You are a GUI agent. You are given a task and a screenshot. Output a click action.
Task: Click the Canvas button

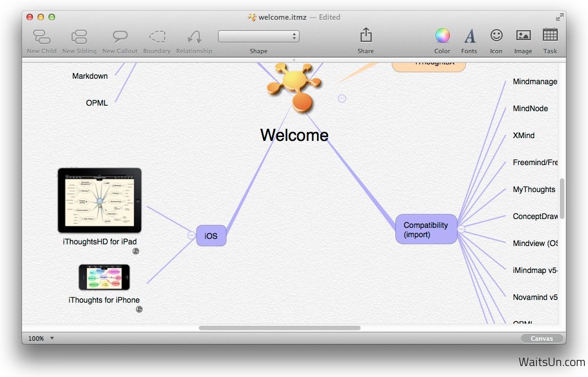pyautogui.click(x=542, y=338)
